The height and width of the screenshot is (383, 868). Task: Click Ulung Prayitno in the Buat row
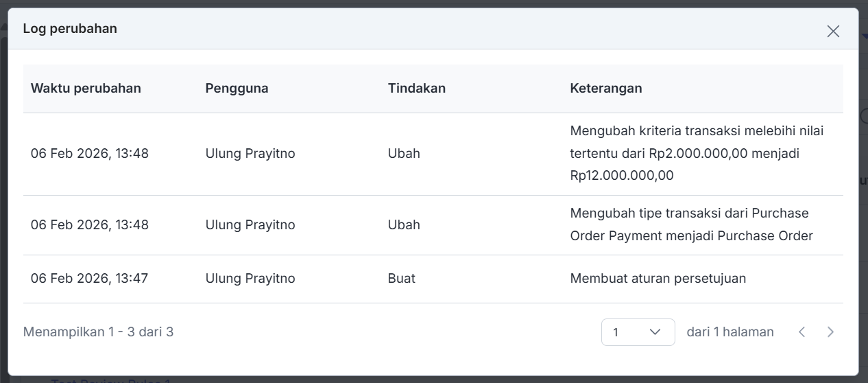click(x=250, y=279)
